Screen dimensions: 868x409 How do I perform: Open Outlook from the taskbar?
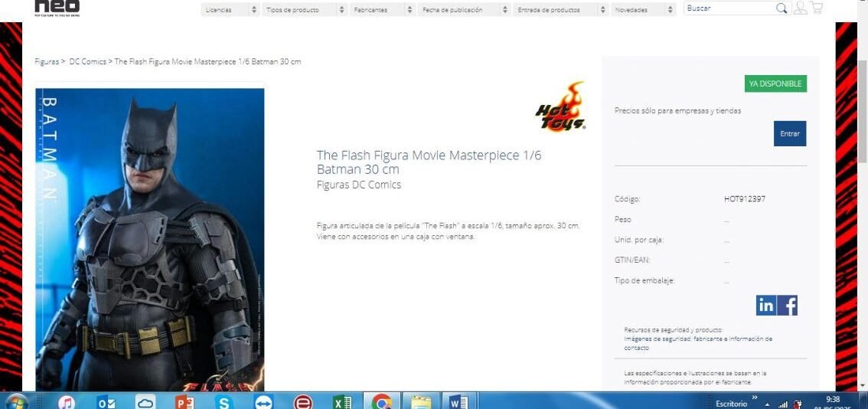(106, 402)
